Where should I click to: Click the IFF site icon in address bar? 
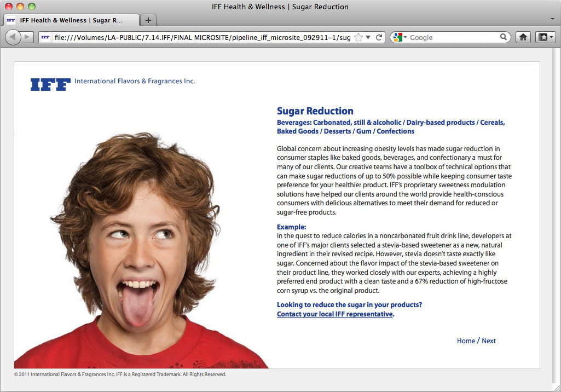pos(45,37)
